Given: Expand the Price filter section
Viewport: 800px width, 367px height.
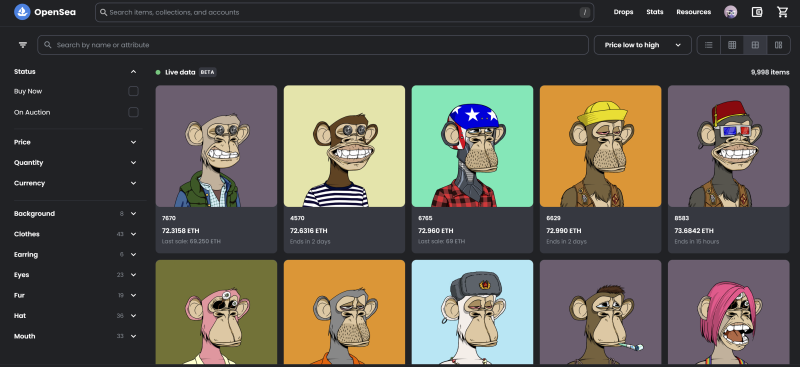Looking at the screenshot, I should (x=133, y=142).
